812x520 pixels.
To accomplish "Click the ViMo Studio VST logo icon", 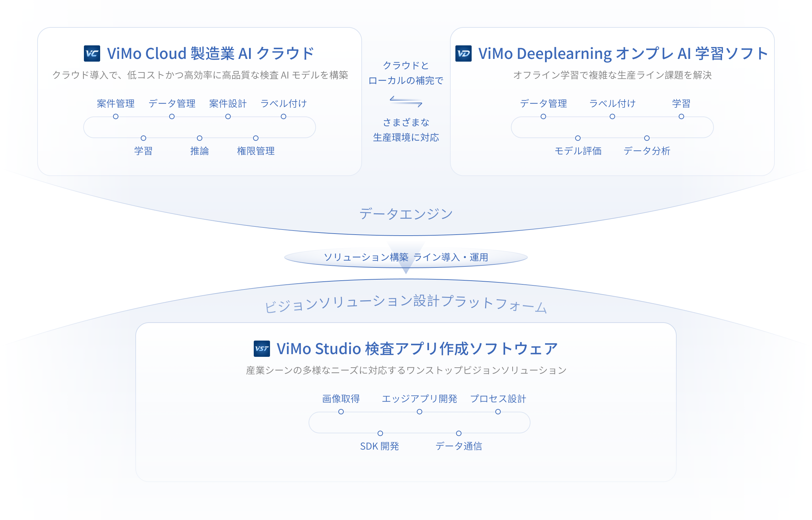I will click(262, 349).
